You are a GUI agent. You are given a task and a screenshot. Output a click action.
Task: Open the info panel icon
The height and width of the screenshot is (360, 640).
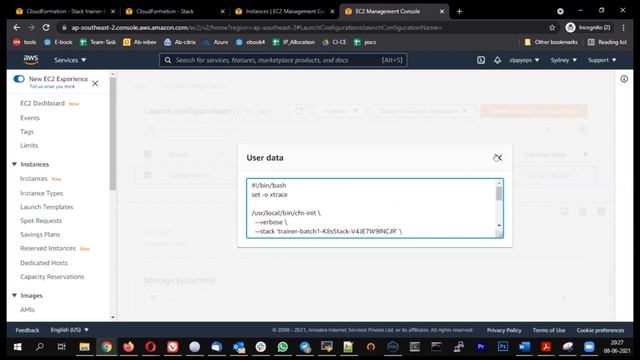[624, 79]
